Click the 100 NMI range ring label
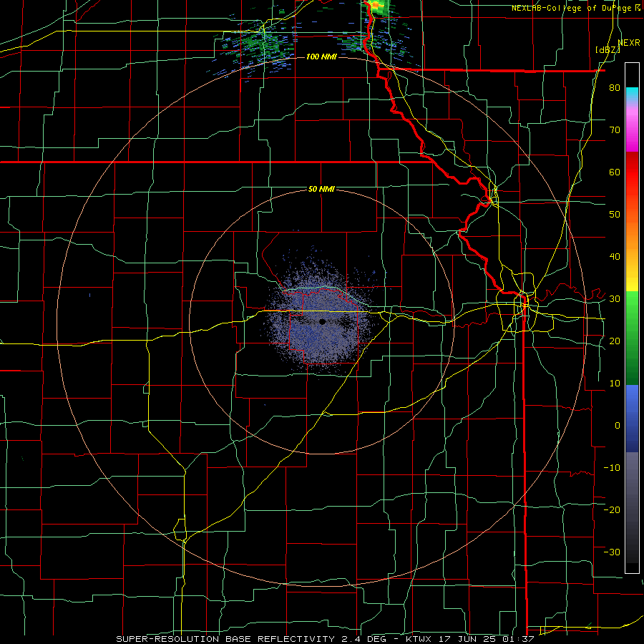Viewport: 644px width, 644px height. pyautogui.click(x=321, y=57)
